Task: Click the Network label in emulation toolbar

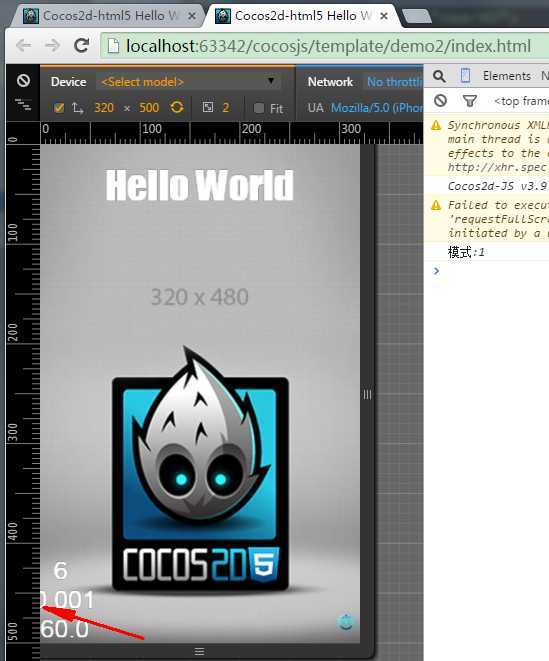Action: pos(330,82)
